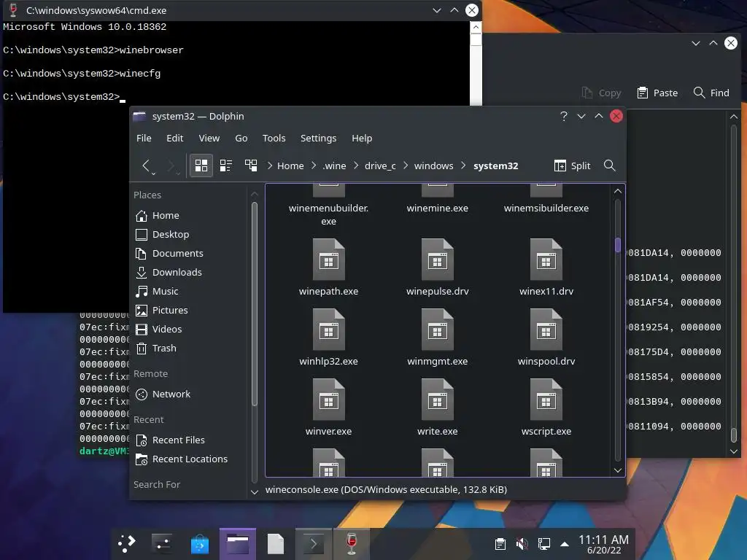Viewport: 747px width, 560px height.
Task: Select winhlp32.exe file icon
Action: click(329, 330)
